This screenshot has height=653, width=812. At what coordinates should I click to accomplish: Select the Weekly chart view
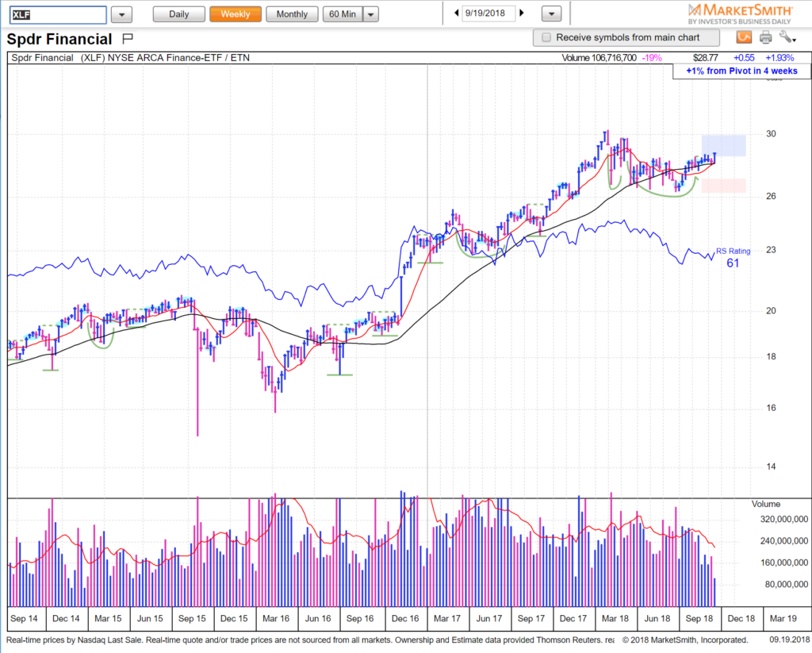point(235,14)
